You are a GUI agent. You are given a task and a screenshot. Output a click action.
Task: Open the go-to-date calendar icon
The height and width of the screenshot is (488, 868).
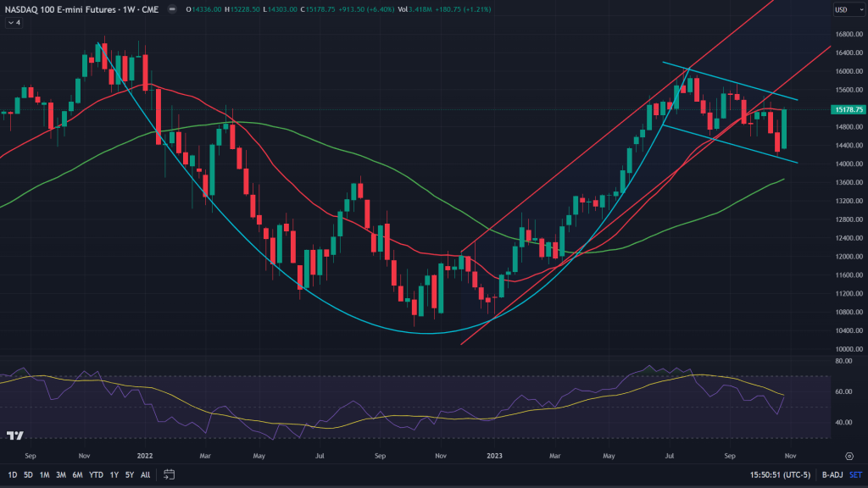coord(170,474)
